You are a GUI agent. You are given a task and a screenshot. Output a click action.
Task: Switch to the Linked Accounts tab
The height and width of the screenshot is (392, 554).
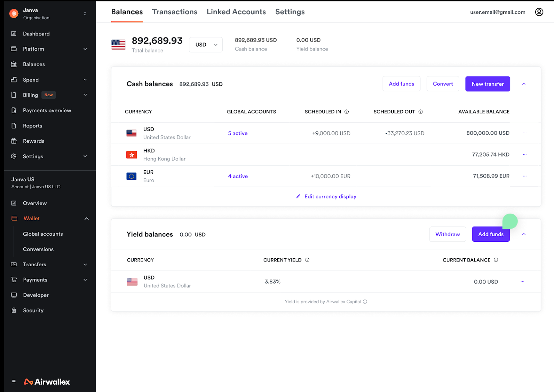236,12
